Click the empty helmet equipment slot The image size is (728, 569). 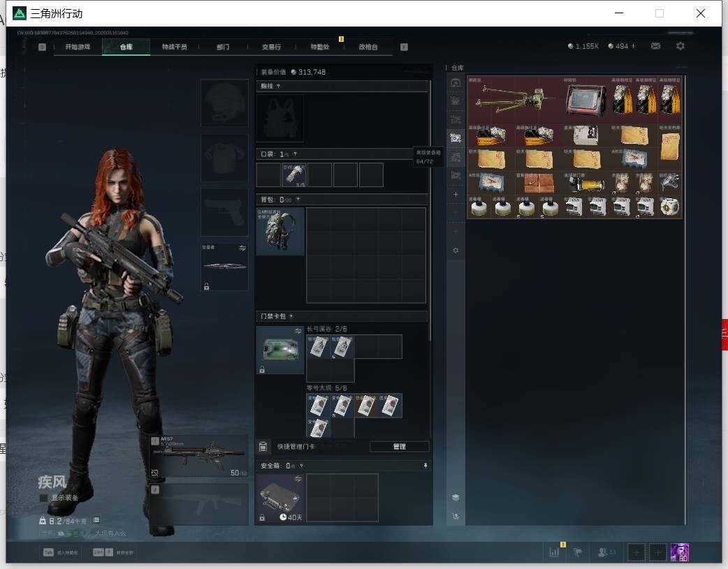[224, 103]
